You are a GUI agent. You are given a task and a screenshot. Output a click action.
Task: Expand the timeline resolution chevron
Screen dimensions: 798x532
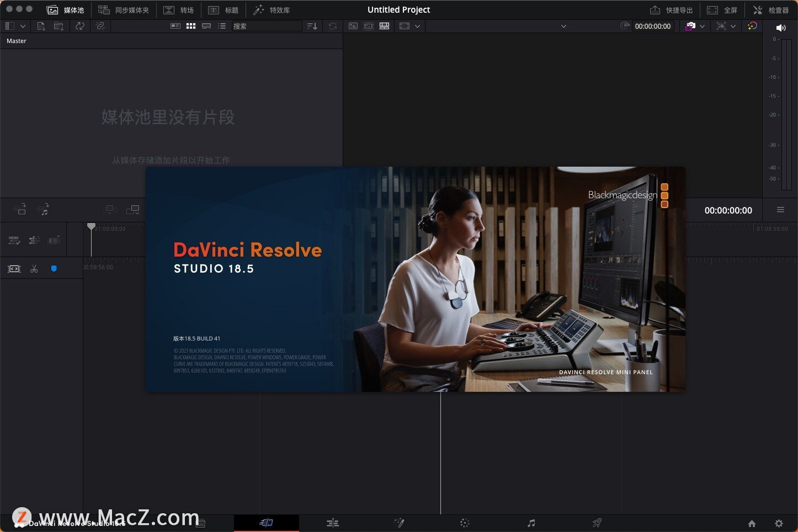click(x=733, y=26)
